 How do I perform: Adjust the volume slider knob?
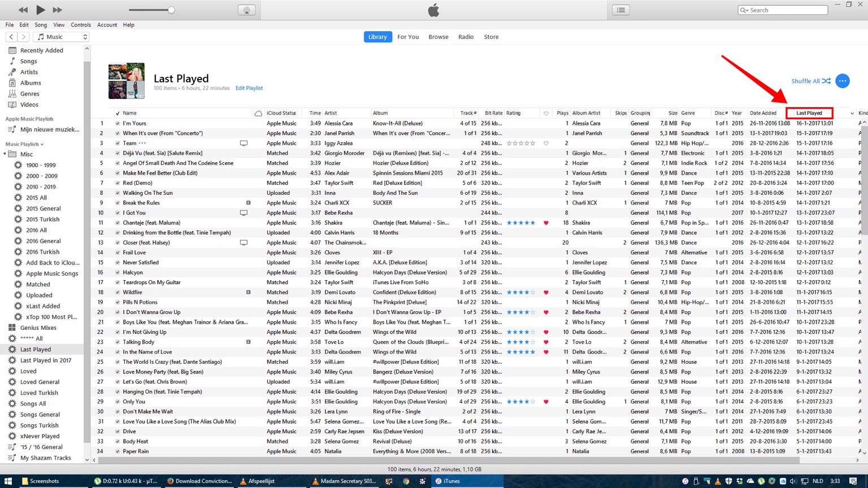[x=171, y=10]
